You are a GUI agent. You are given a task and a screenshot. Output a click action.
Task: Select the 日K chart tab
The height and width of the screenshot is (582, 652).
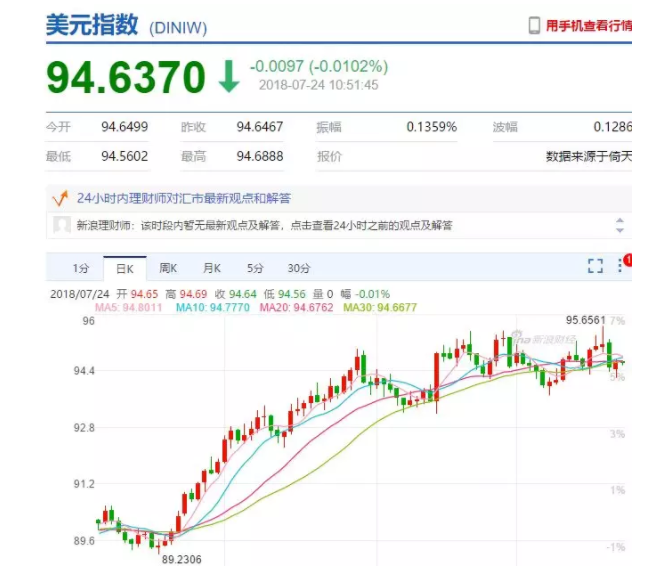(x=124, y=268)
